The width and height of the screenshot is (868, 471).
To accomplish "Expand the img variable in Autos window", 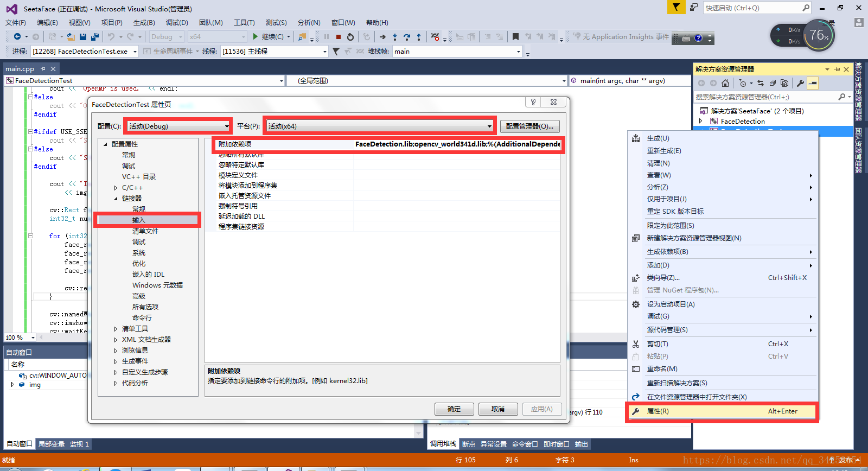I will (x=12, y=385).
